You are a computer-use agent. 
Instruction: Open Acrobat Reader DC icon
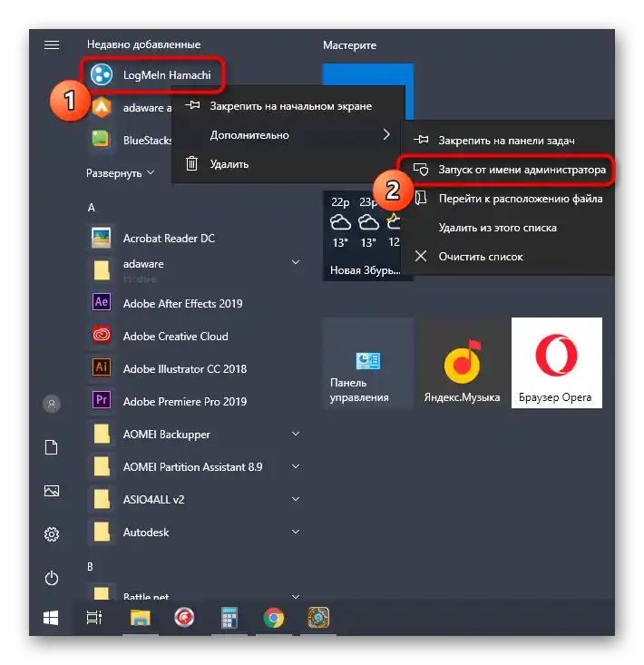tap(102, 238)
